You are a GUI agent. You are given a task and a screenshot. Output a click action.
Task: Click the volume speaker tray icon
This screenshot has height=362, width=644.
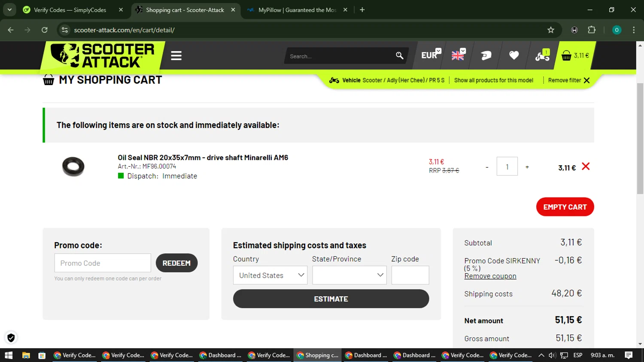(x=552, y=355)
